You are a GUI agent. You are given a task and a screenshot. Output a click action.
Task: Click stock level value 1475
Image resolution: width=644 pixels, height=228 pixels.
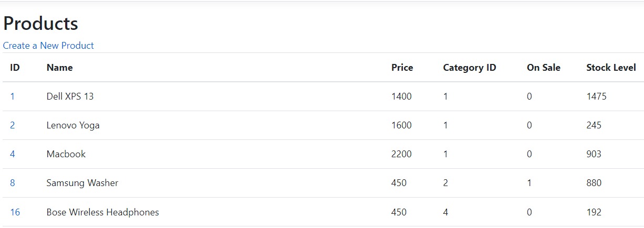click(x=597, y=96)
